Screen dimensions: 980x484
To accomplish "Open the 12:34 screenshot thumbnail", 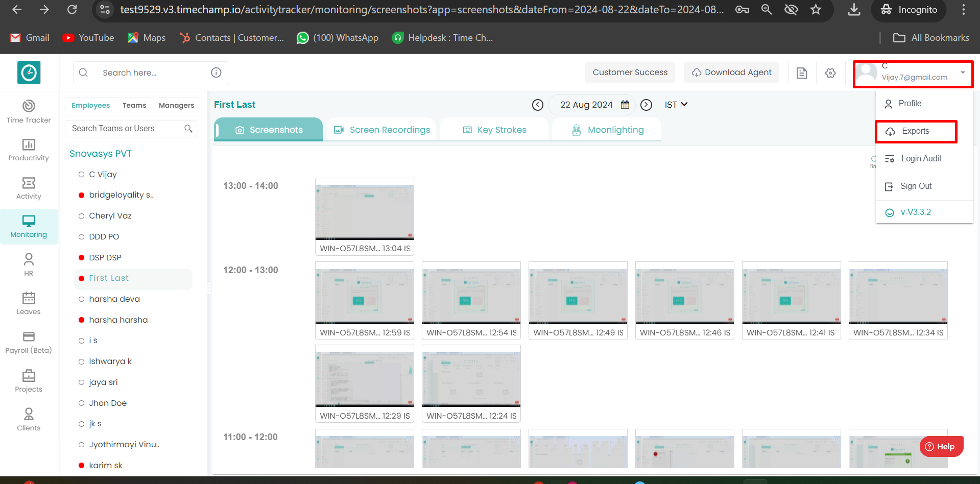I will tap(898, 301).
